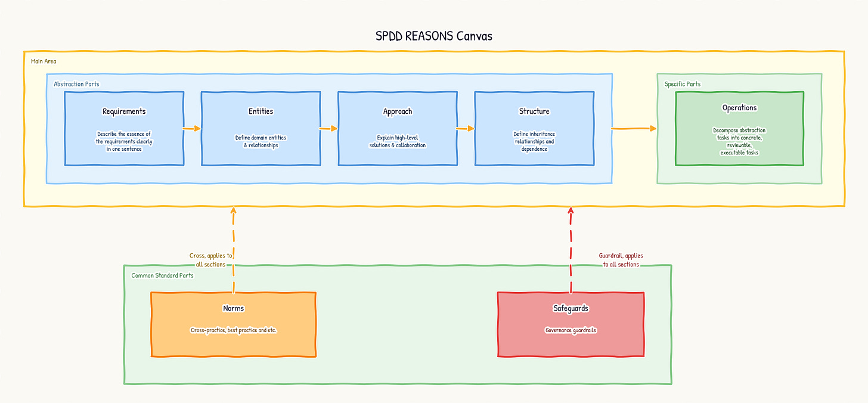Select the Entities box heading
868x403 pixels.
point(261,111)
